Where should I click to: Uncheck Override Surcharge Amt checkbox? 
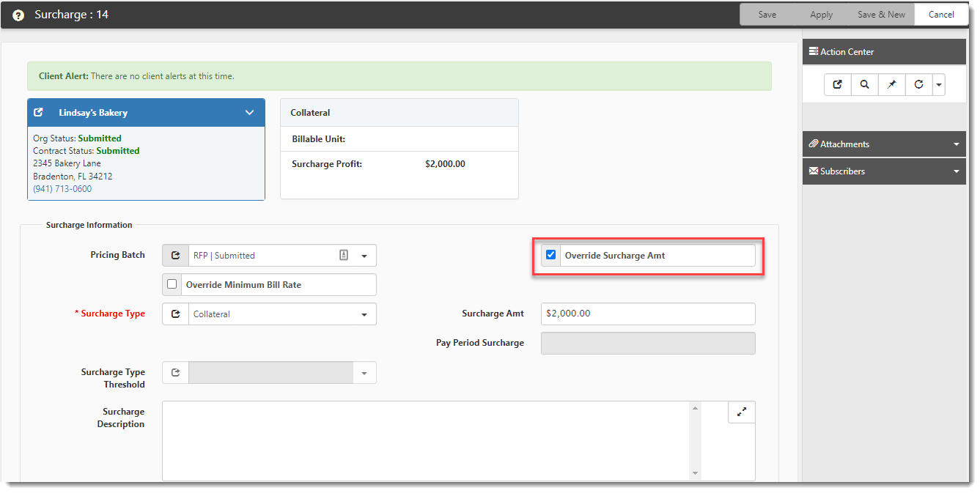(551, 255)
